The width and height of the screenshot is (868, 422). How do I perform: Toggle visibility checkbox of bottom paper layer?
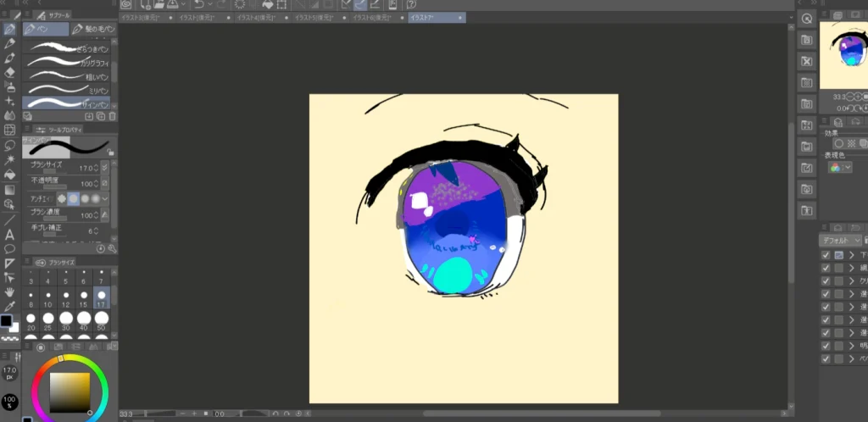tap(826, 359)
